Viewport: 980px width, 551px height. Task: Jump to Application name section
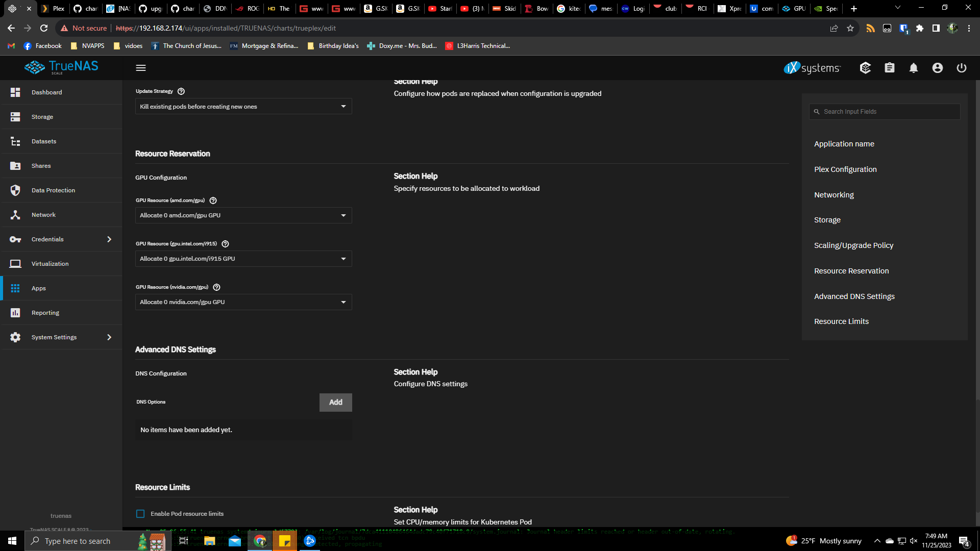pos(844,144)
